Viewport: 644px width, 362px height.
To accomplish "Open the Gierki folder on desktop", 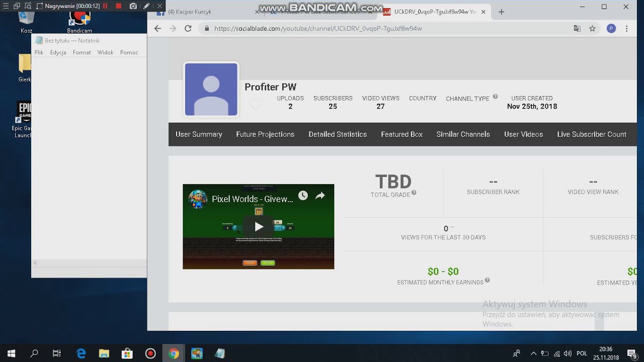I will pos(24,67).
